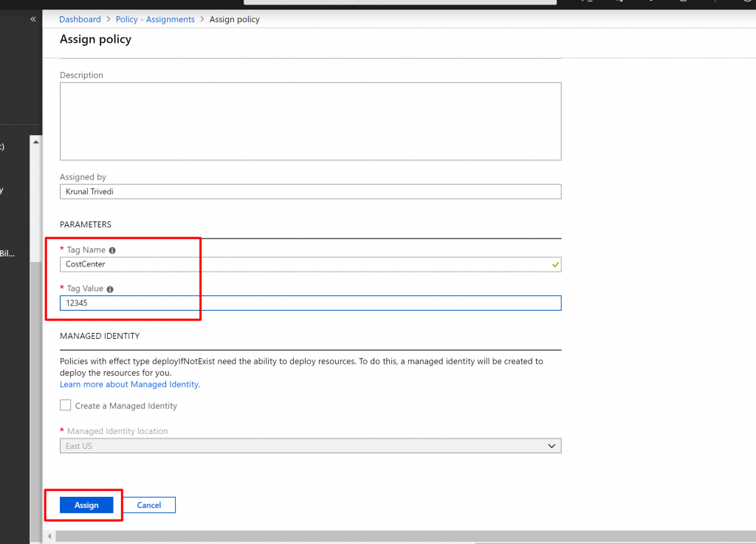Viewport: 756px width, 544px height.
Task: Click inside the Description text area
Action: (x=310, y=121)
